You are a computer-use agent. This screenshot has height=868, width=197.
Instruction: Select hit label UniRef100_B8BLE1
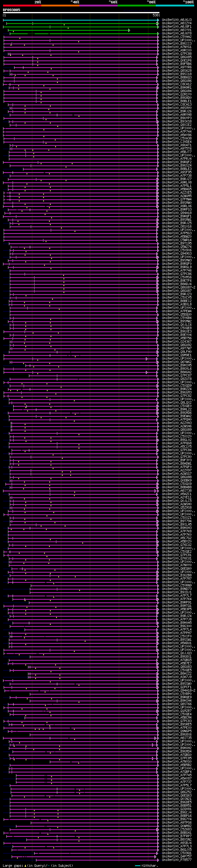point(177,101)
